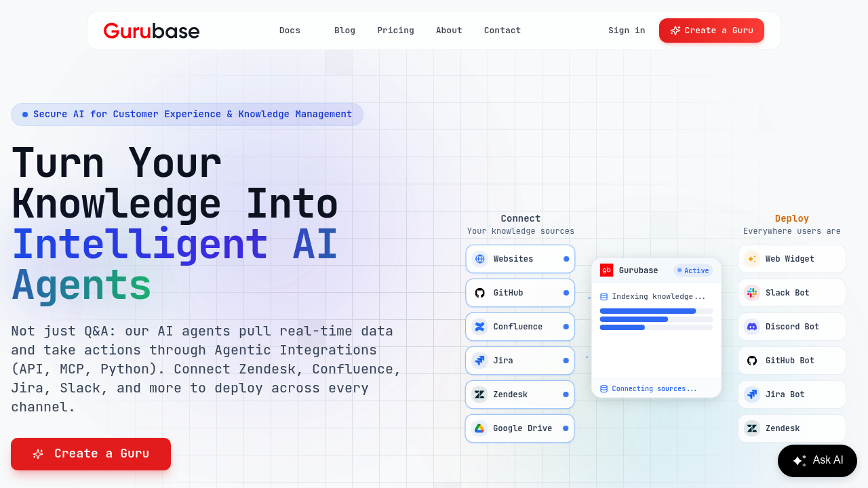Click the gb badge on the Gurubase card
Viewport: 868px width, 488px height.
coord(607,270)
